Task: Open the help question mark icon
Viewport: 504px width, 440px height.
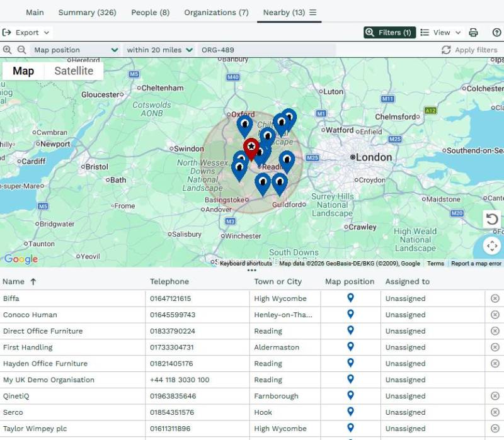Action: tap(496, 33)
